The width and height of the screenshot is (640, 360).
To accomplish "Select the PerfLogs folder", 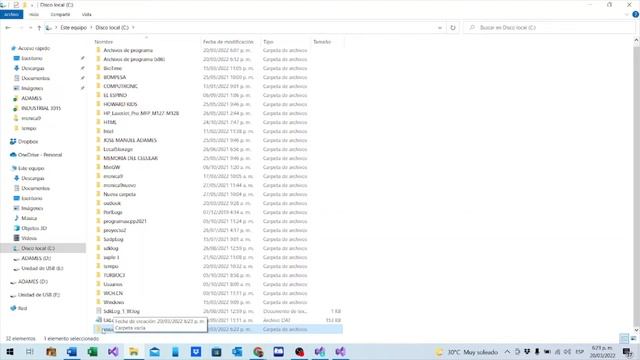I will coord(113,212).
